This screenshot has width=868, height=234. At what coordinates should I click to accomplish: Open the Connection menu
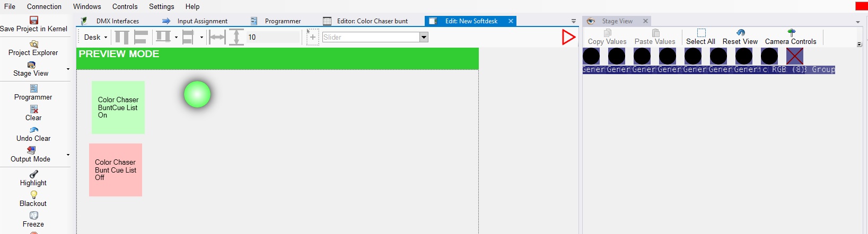(44, 6)
